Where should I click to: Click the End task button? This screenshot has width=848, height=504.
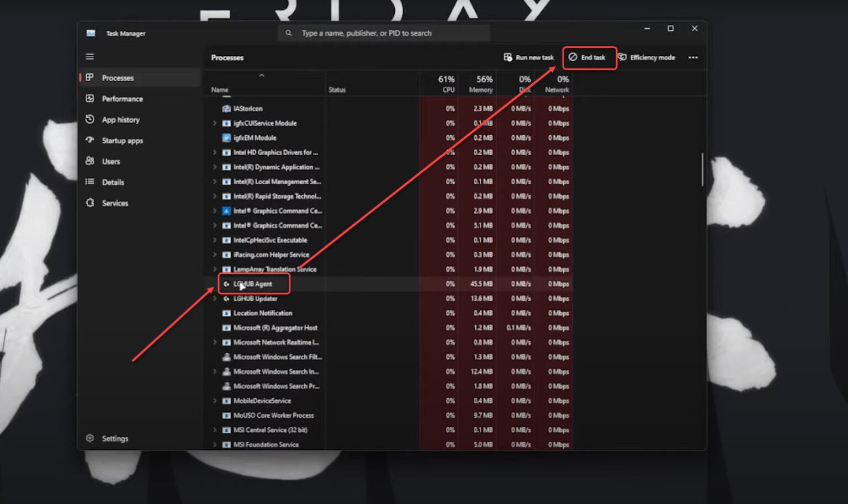pyautogui.click(x=589, y=57)
